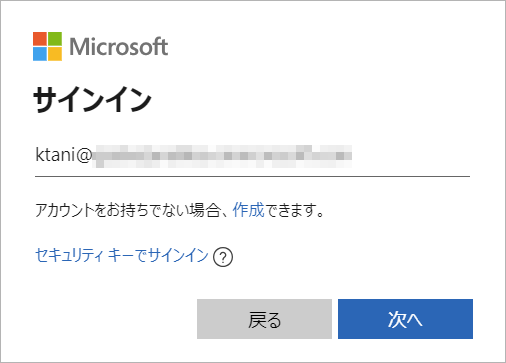Click the Microsoft four-square logo
This screenshot has width=506, height=363.
point(47,46)
